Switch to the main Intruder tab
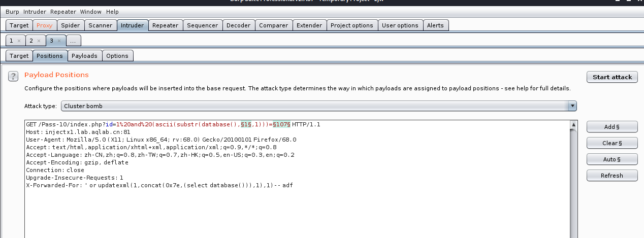 pos(132,25)
